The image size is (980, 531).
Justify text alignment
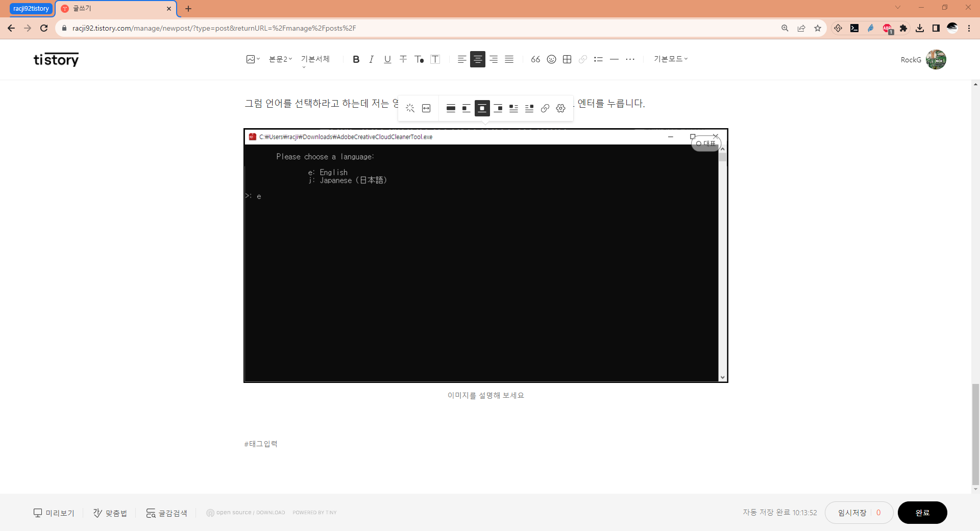[x=509, y=59]
